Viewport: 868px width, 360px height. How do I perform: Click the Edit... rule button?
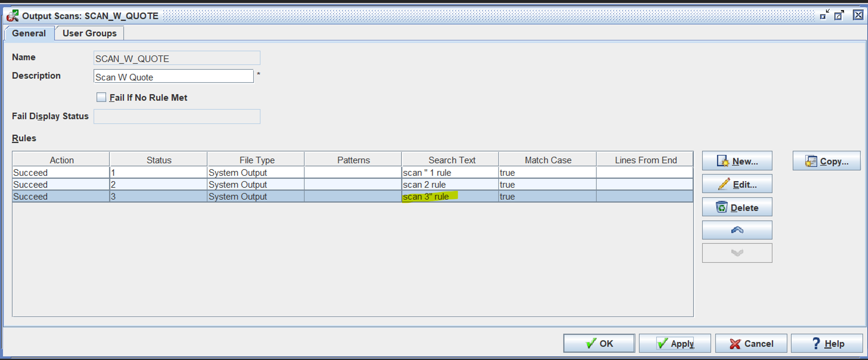point(737,184)
